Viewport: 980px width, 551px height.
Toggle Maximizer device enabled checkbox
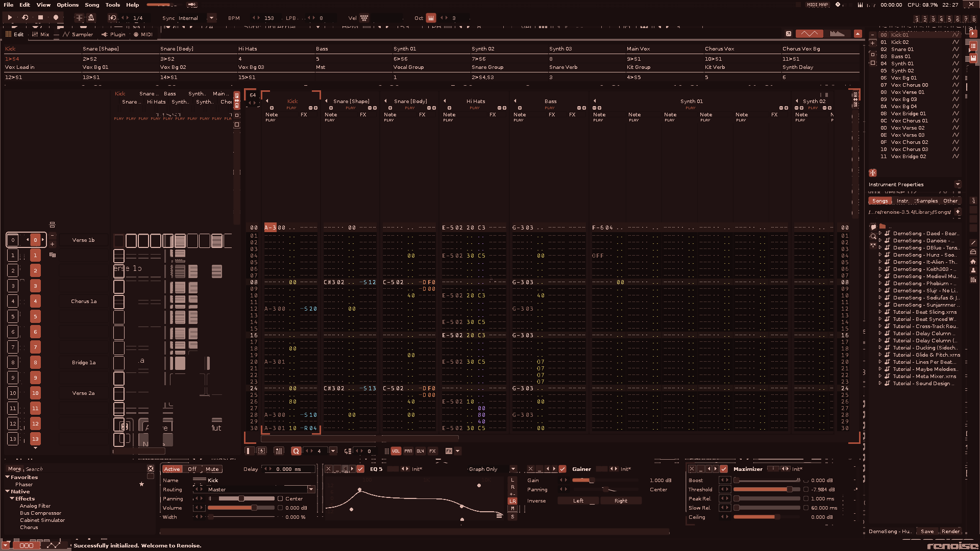point(724,469)
